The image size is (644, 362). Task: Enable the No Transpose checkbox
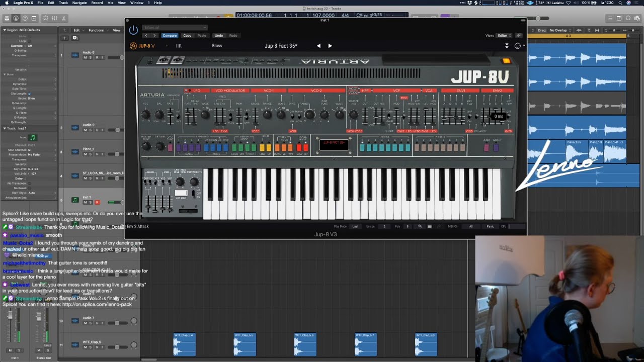tap(29, 184)
